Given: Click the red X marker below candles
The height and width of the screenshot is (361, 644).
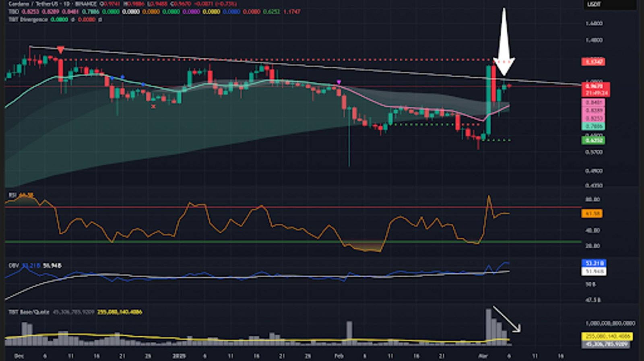Looking at the screenshot, I should [x=153, y=106].
